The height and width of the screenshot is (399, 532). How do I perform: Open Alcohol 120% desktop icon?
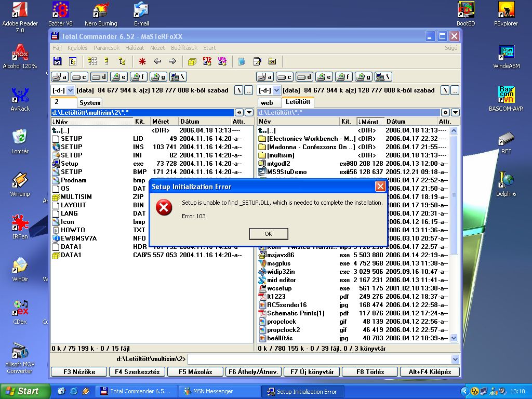[20, 56]
